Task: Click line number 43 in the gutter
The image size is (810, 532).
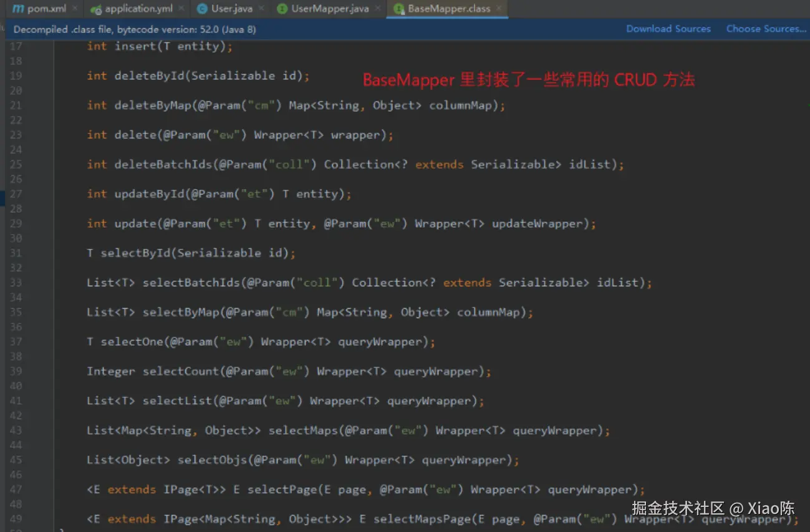Action: click(16, 430)
